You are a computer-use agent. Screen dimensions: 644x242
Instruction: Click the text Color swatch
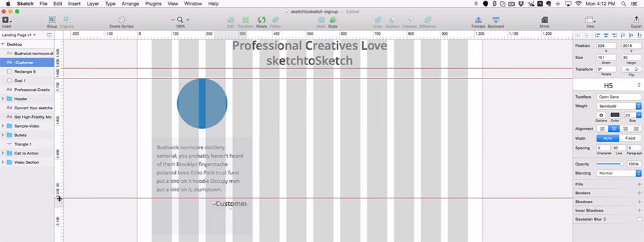(x=615, y=115)
